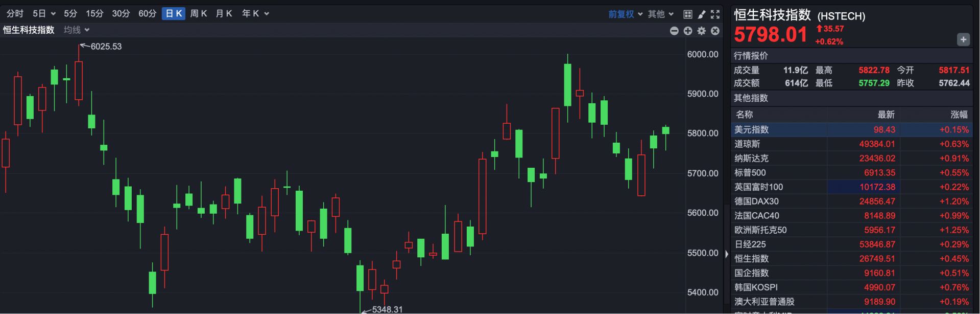This screenshot has height=314, width=980.
Task: Switch to the 周K weekly chart tab
Action: pos(198,14)
